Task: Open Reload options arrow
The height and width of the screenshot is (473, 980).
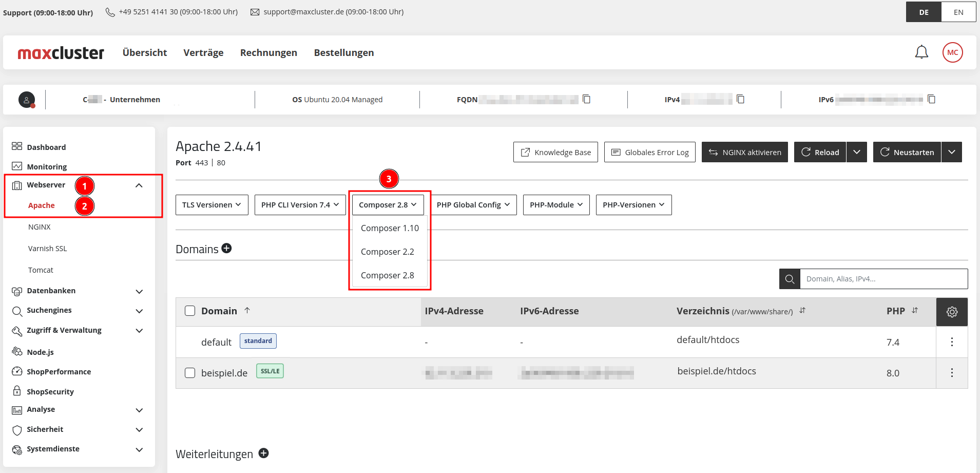Action: pos(857,152)
